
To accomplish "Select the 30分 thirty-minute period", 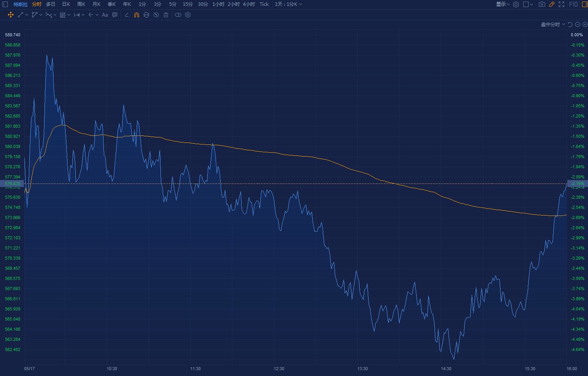I will coord(203,4).
